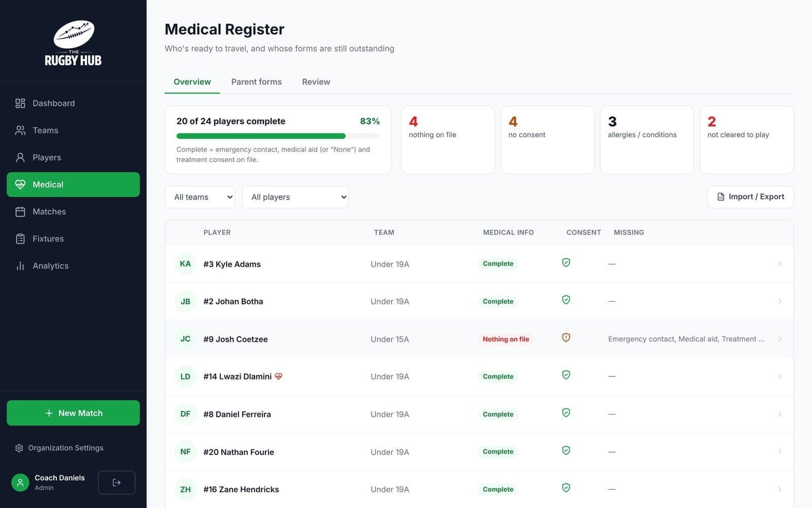Click Nathan Fourie consent shield icon

(x=566, y=451)
